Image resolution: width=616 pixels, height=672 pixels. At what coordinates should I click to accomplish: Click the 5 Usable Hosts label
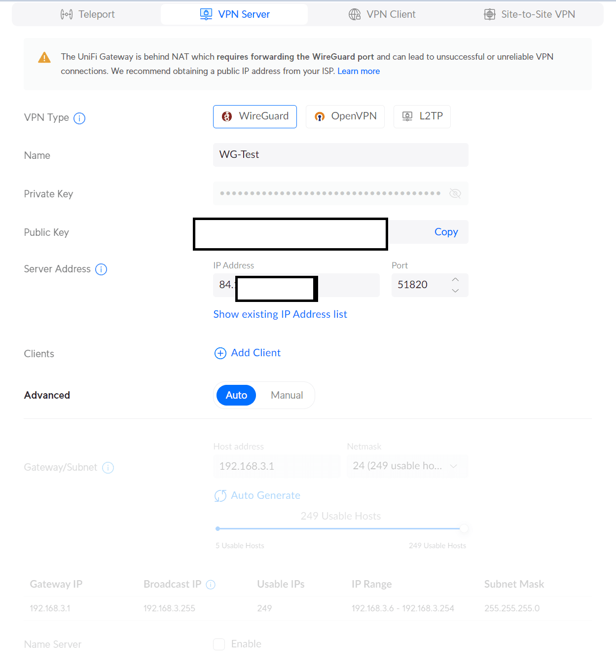pyautogui.click(x=240, y=546)
